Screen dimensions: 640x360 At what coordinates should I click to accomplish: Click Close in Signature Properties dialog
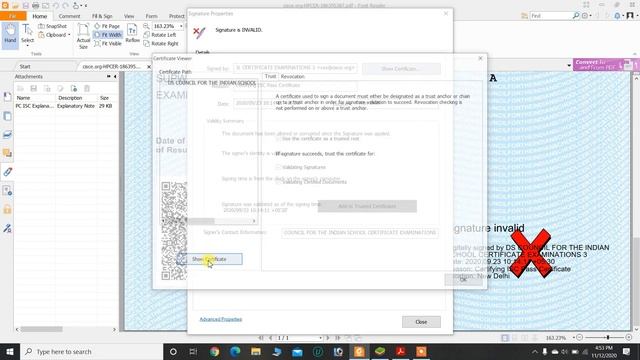pyautogui.click(x=421, y=322)
